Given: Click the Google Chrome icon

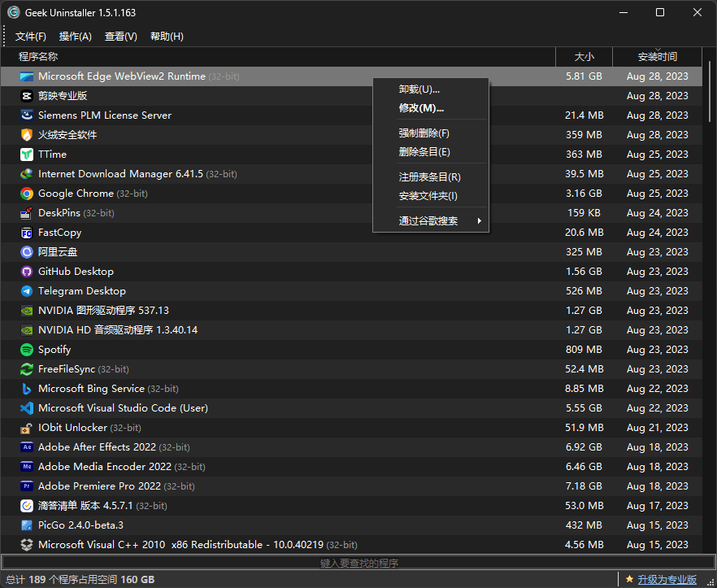Looking at the screenshot, I should (27, 194).
